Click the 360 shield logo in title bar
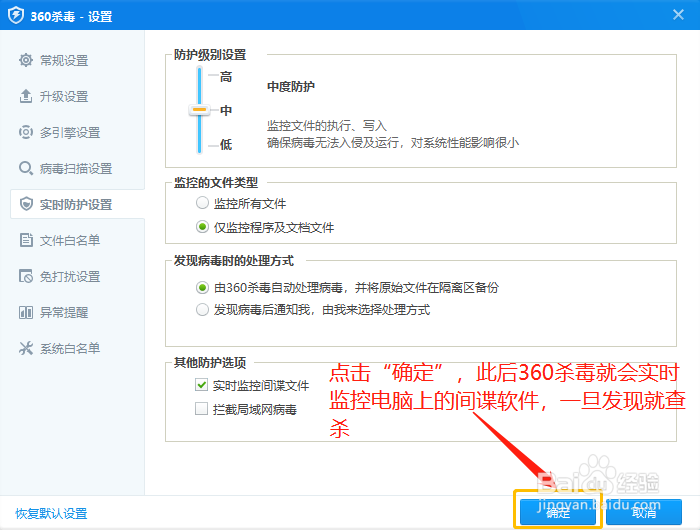Image resolution: width=700 pixels, height=530 pixels. tap(16, 15)
